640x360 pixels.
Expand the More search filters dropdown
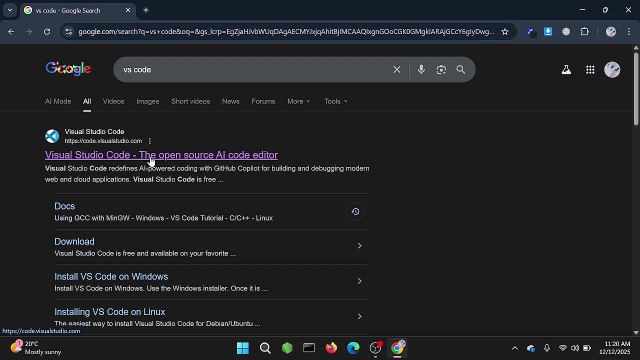(x=298, y=101)
